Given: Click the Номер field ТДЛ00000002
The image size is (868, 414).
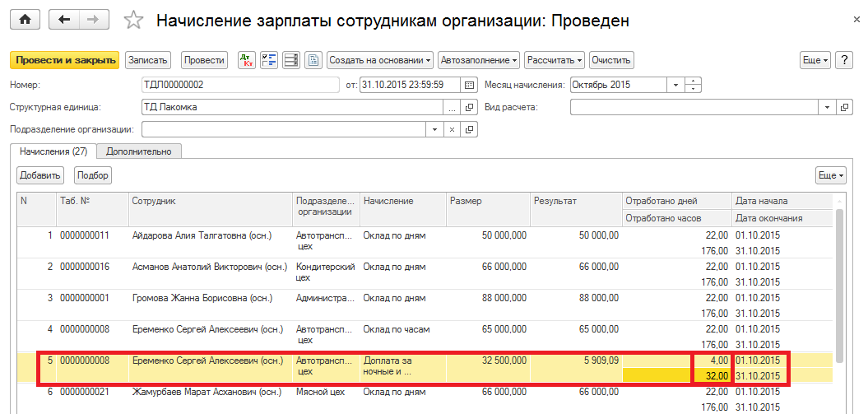Looking at the screenshot, I should tap(240, 86).
